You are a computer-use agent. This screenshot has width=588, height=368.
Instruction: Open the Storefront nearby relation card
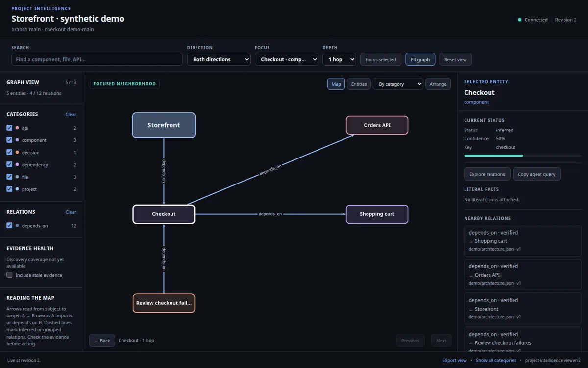pyautogui.click(x=523, y=308)
